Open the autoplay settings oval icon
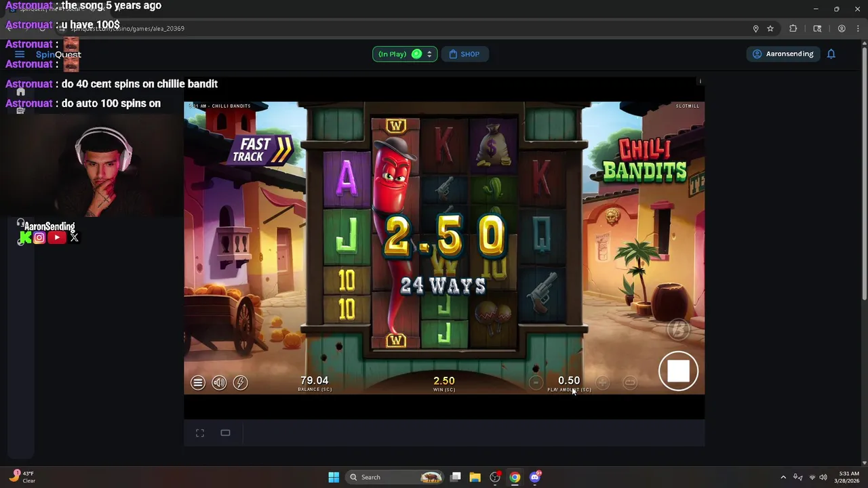868x488 pixels. click(630, 383)
